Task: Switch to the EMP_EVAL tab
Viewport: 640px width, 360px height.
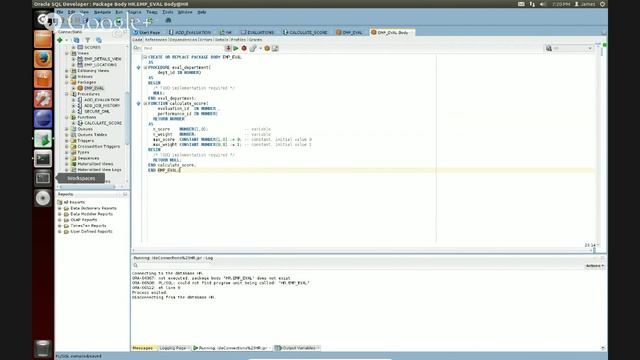Action: coord(349,32)
